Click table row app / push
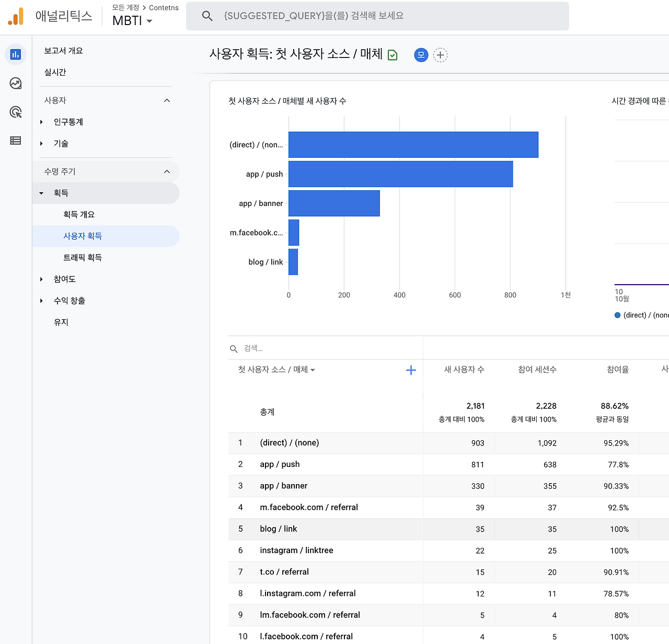 [x=448, y=464]
